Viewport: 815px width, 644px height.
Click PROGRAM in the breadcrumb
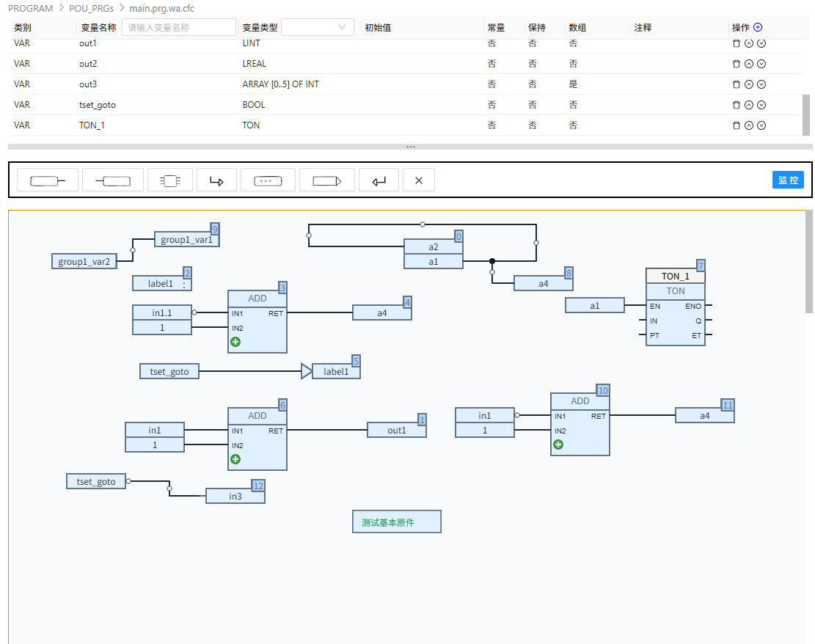pyautogui.click(x=31, y=8)
